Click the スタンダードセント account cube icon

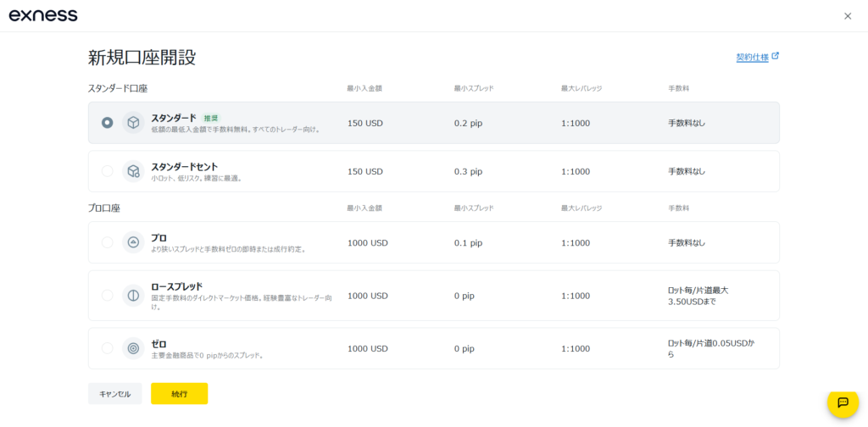click(133, 171)
